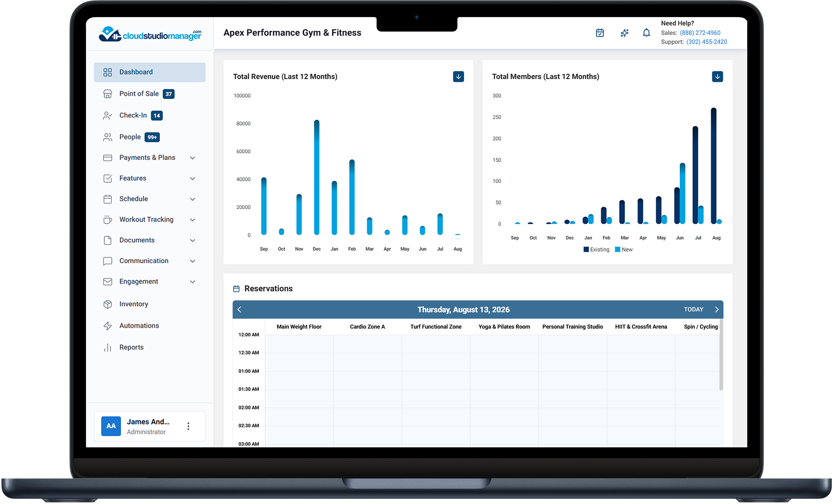Click the sparkle AI icon in header

coord(625,33)
